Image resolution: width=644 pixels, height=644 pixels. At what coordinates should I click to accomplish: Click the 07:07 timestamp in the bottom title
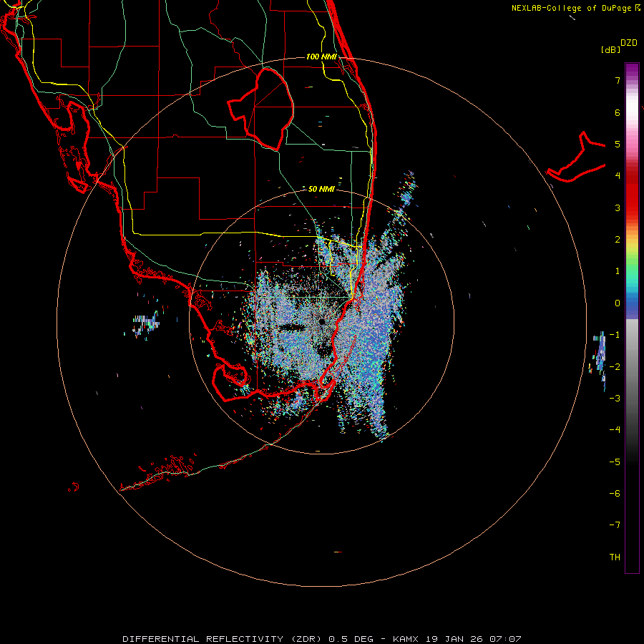505,639
